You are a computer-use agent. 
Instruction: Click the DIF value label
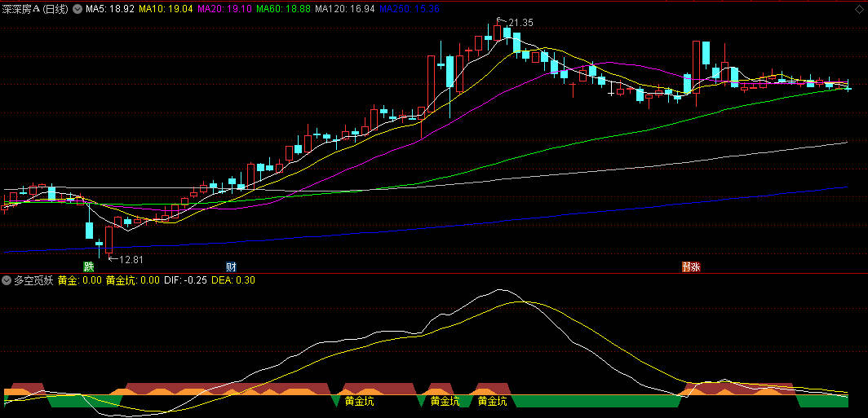(184, 280)
